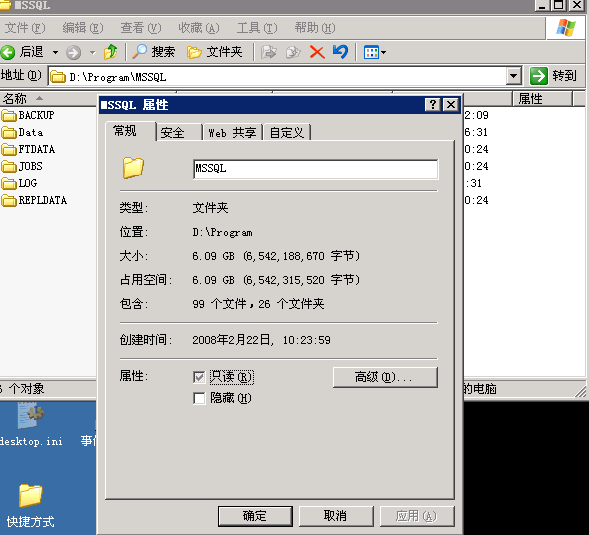Image resolution: width=589 pixels, height=535 pixels.
Task: Click the 属性 column header
Action: [542, 98]
